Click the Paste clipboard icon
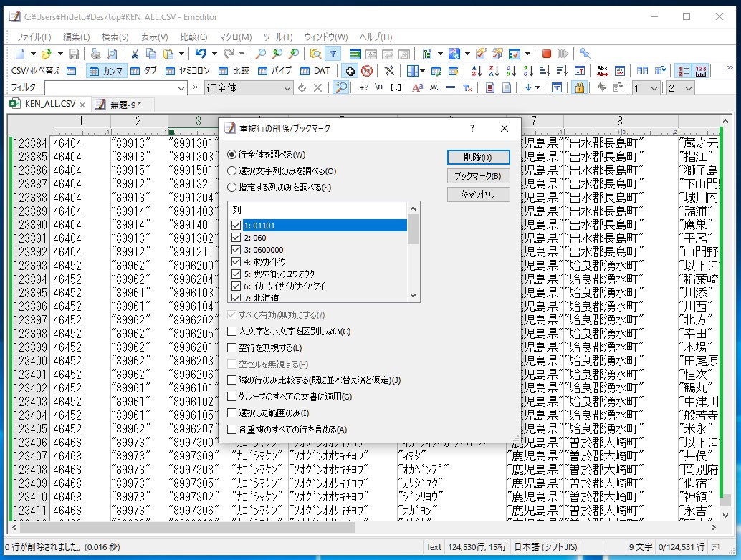 coord(168,54)
